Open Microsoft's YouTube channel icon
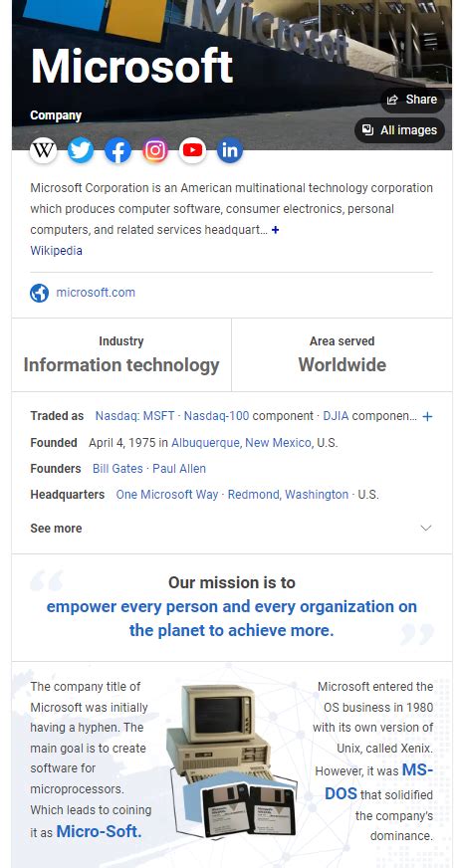Screen dimensions: 459x868 (193, 150)
